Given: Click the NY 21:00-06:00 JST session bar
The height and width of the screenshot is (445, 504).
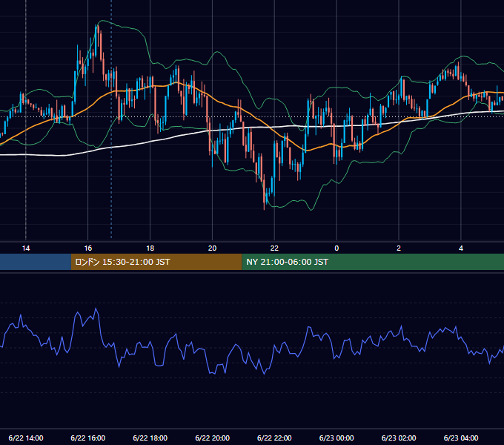Looking at the screenshot, I should coord(373,262).
